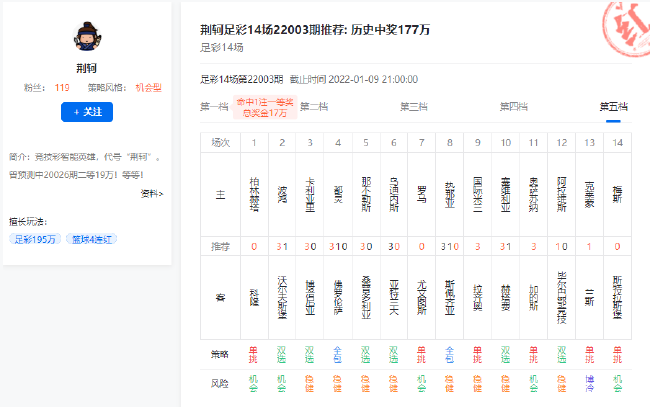Open the 资料> profile link
The width and height of the screenshot is (650, 407).
pos(152,194)
